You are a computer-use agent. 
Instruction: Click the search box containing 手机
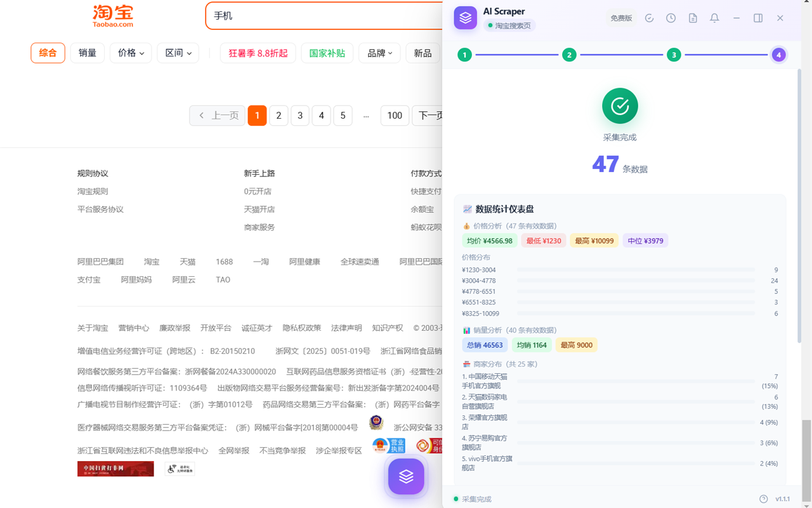click(324, 16)
